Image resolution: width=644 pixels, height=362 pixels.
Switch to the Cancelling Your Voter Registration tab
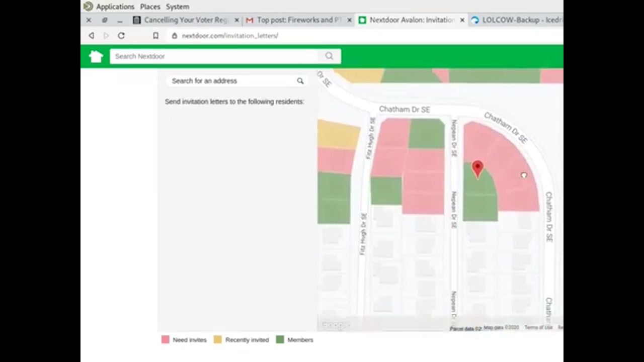(x=186, y=20)
